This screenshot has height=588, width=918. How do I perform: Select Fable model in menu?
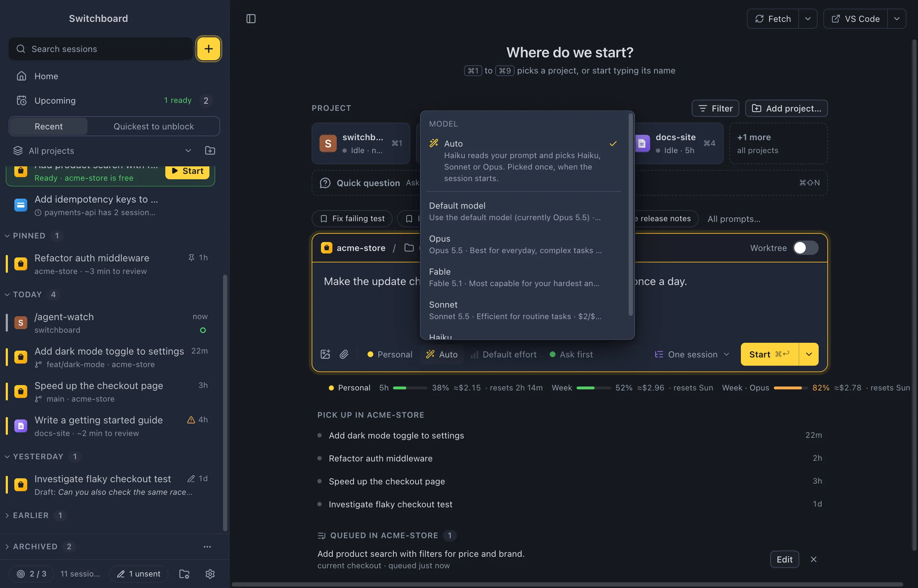(x=523, y=277)
